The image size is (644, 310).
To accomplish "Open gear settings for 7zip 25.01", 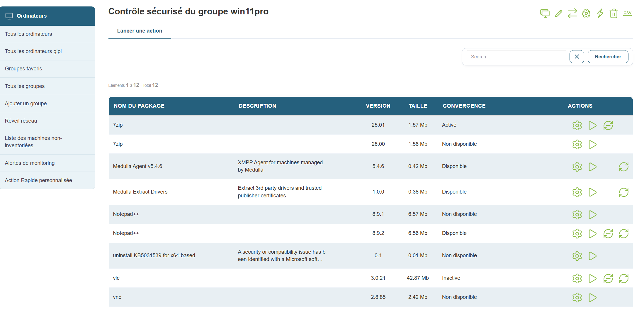I will [577, 125].
